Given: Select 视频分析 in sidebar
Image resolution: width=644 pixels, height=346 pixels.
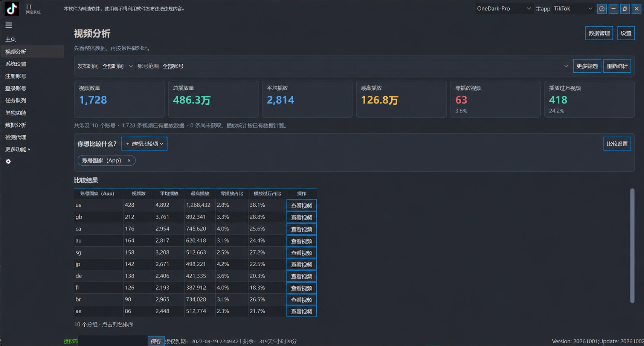Looking at the screenshot, I should click(x=32, y=52).
